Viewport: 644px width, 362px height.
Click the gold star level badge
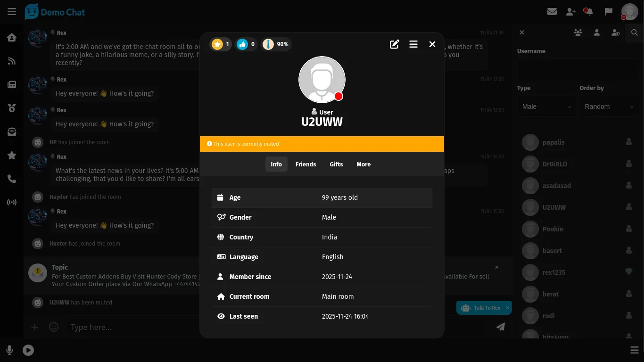click(x=220, y=44)
